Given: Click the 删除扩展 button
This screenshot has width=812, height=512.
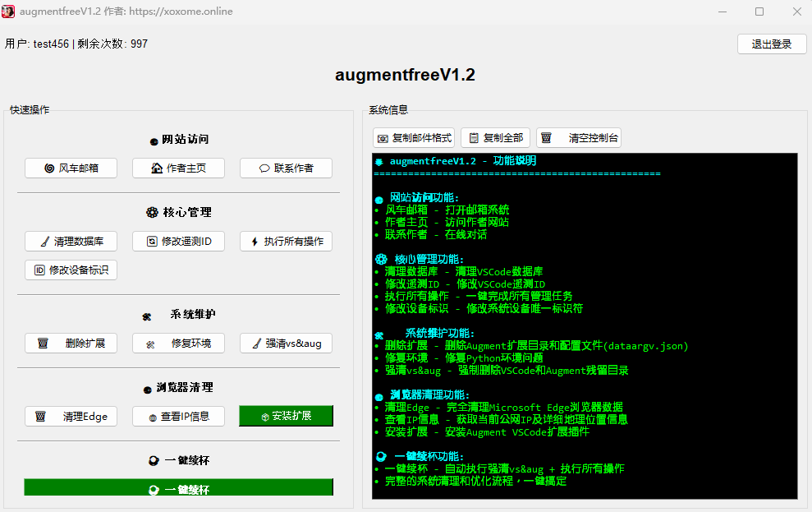Looking at the screenshot, I should [x=71, y=343].
